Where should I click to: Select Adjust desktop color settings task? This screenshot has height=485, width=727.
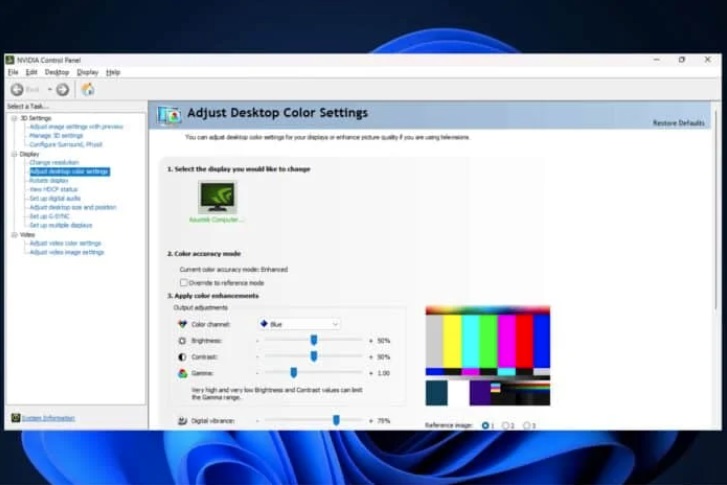(70, 172)
